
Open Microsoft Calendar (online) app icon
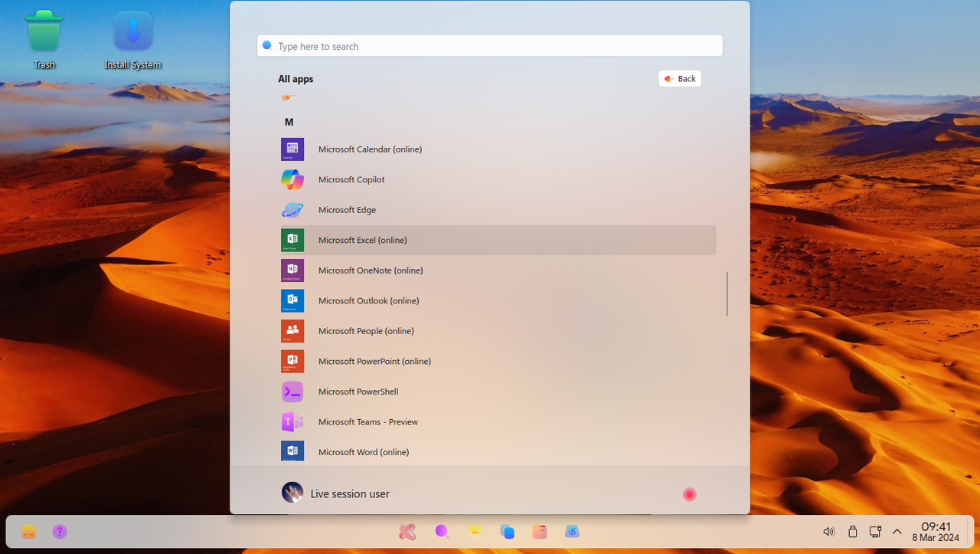[292, 149]
